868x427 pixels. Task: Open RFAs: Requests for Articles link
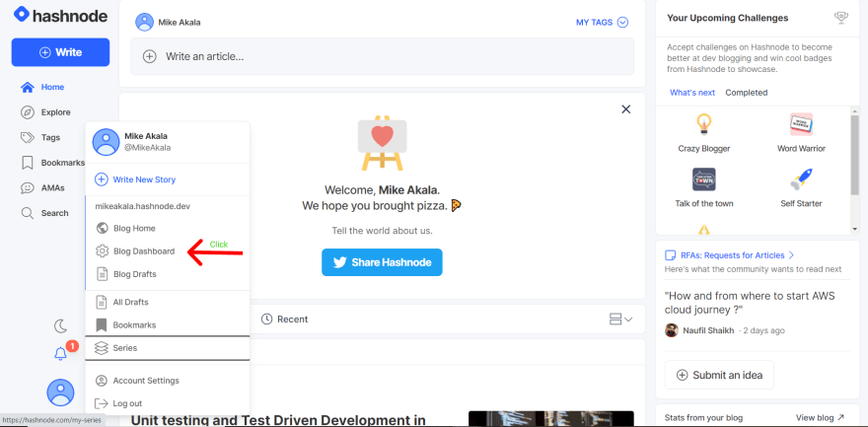(730, 255)
